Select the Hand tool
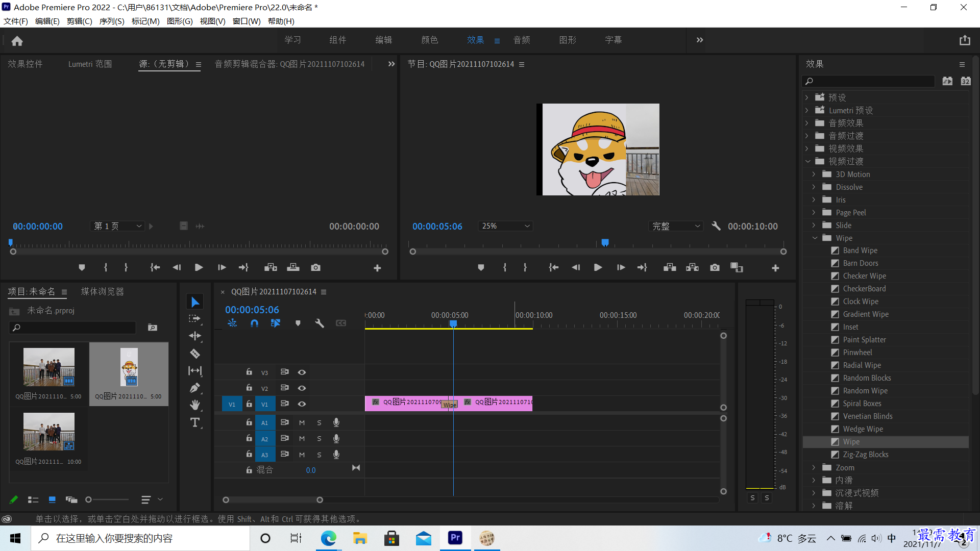The width and height of the screenshot is (980, 551). 195,405
